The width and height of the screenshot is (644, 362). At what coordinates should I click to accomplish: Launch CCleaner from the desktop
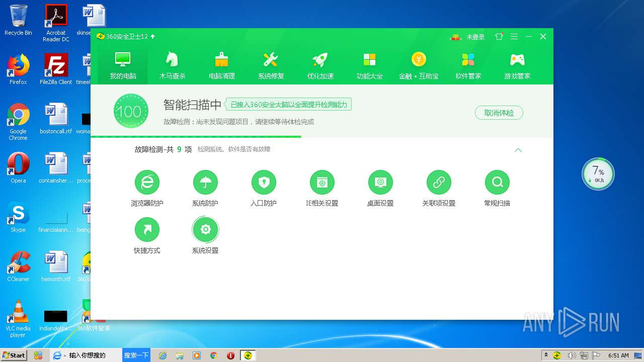pyautogui.click(x=18, y=266)
